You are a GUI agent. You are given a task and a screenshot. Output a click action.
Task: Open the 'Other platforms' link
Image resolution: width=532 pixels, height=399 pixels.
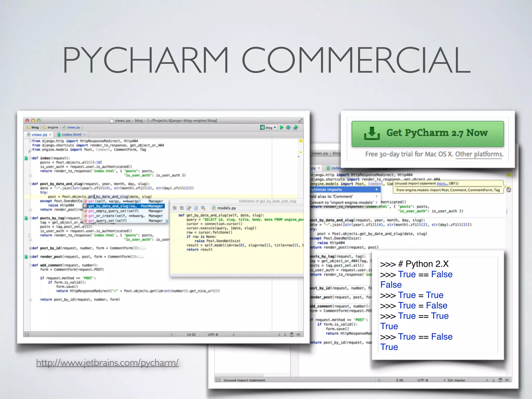479,154
